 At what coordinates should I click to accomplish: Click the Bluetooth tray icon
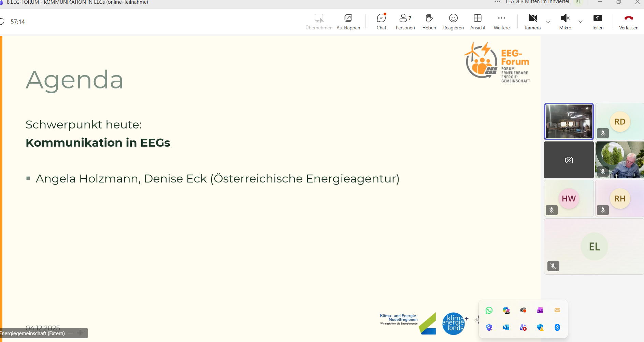tap(557, 327)
